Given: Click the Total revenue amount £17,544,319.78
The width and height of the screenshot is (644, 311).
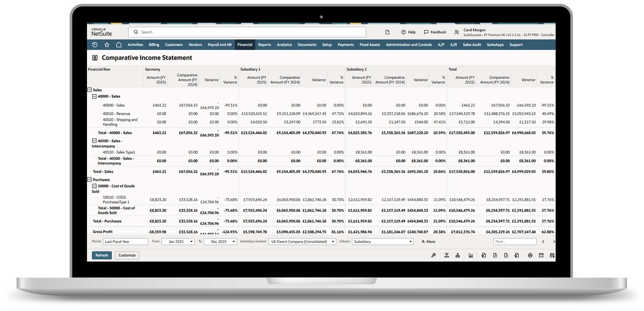Looking at the screenshot, I should [462, 114].
